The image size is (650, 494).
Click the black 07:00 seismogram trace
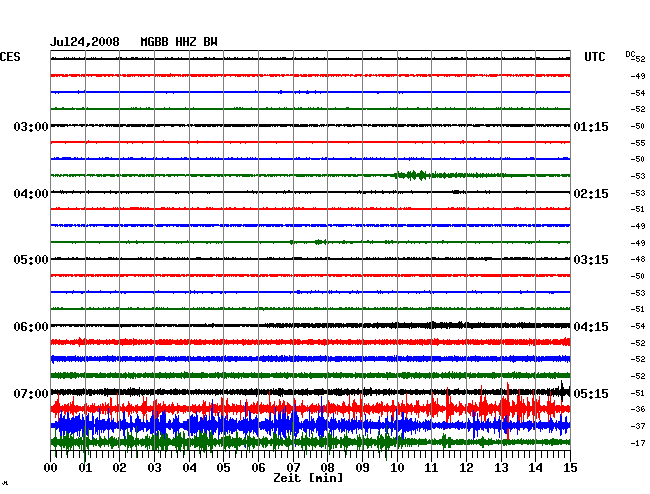[310, 392]
